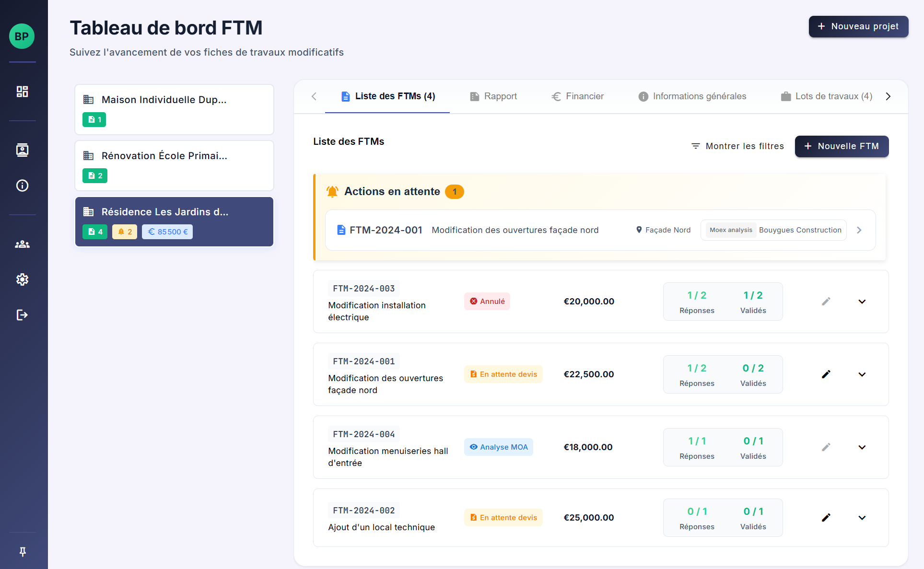Select the team members icon in the sidebar
The image size is (924, 569).
22,244
